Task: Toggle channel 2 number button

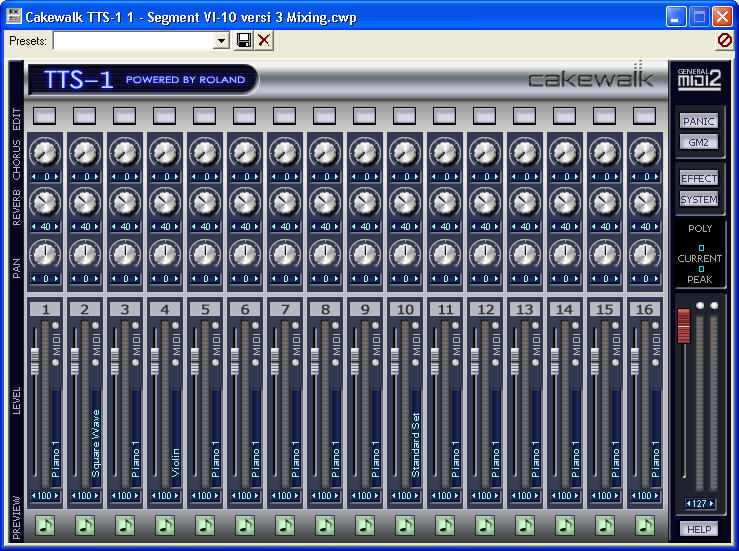Action: [85, 309]
